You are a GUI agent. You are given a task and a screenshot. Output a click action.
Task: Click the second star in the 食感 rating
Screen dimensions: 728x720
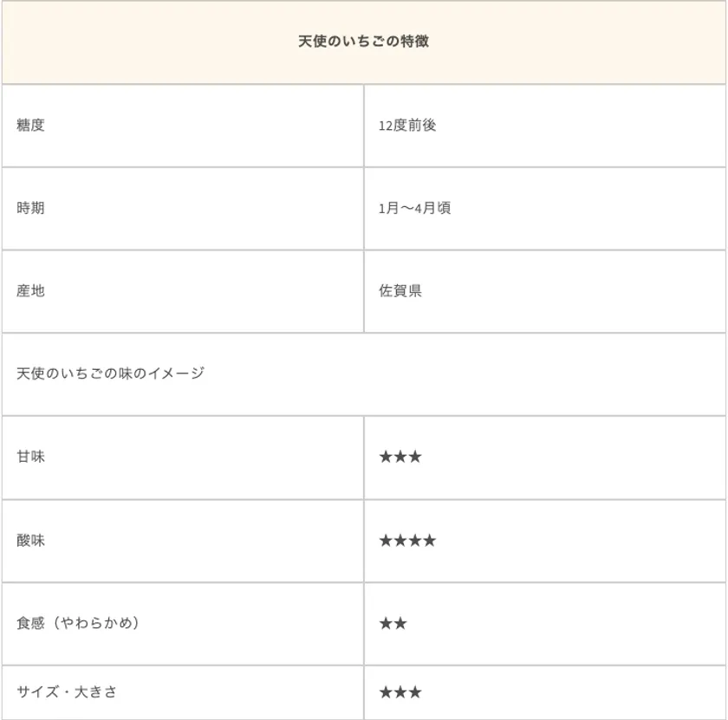click(400, 623)
